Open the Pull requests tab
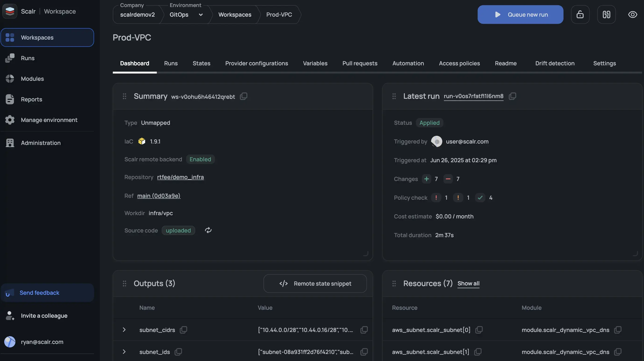The height and width of the screenshot is (361, 644). [x=360, y=63]
